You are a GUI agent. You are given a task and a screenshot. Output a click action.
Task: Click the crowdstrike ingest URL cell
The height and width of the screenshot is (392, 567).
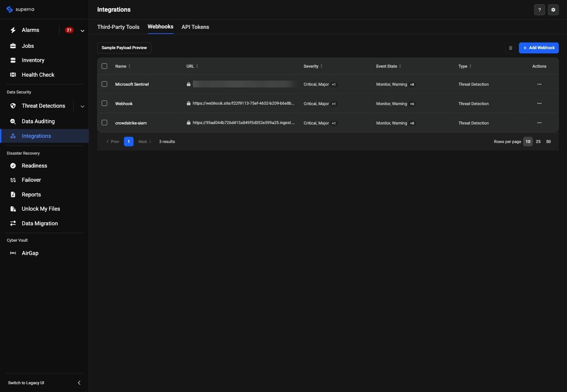tap(243, 123)
